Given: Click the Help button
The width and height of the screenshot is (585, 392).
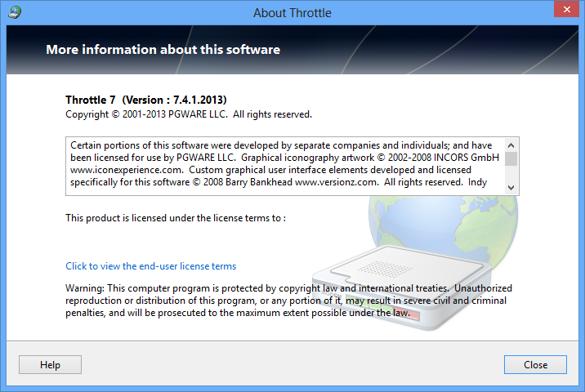Looking at the screenshot, I should [50, 364].
